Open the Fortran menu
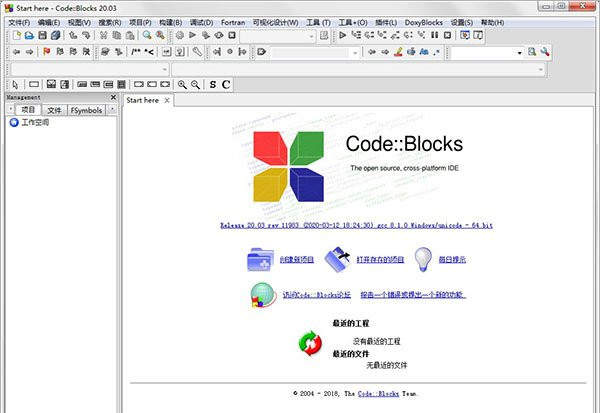Screen dimensions: 600x413 (233, 23)
